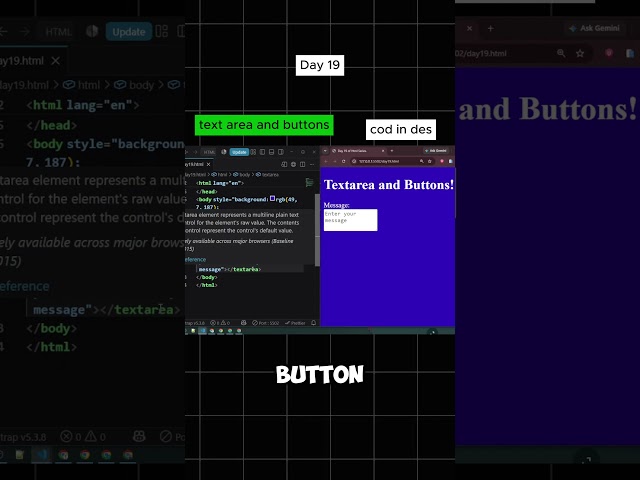
Task: Open Customize Layout in the inset VS Code title bar
Action: point(253,152)
